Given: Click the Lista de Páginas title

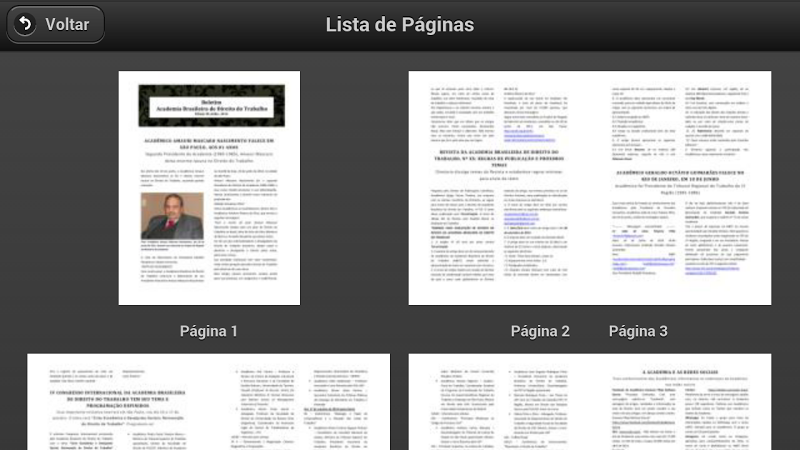Looking at the screenshot, I should pos(400,24).
